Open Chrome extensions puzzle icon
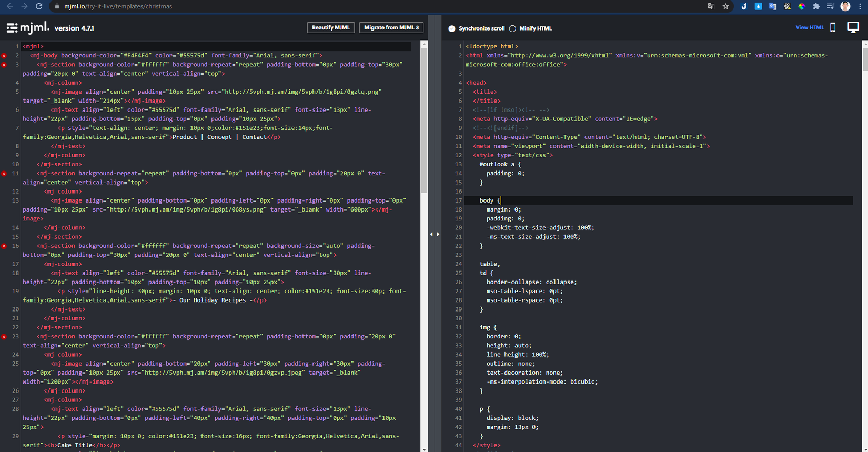The image size is (868, 452). pyautogui.click(x=816, y=6)
